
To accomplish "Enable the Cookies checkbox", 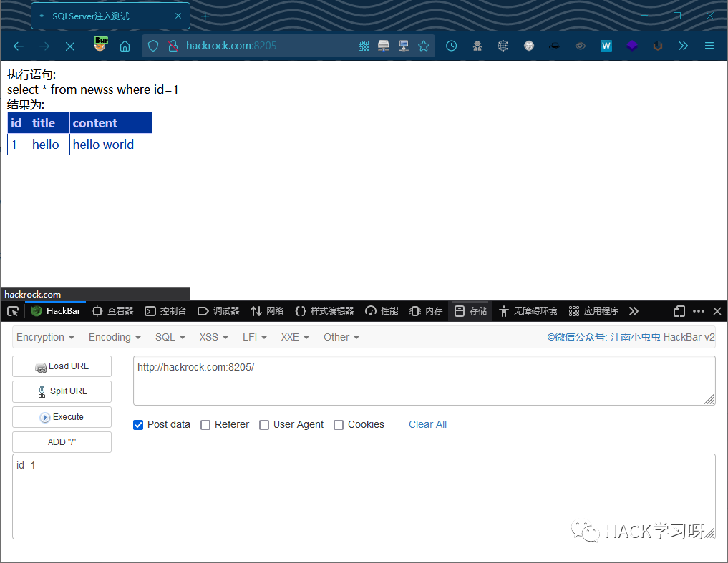I will [x=339, y=425].
